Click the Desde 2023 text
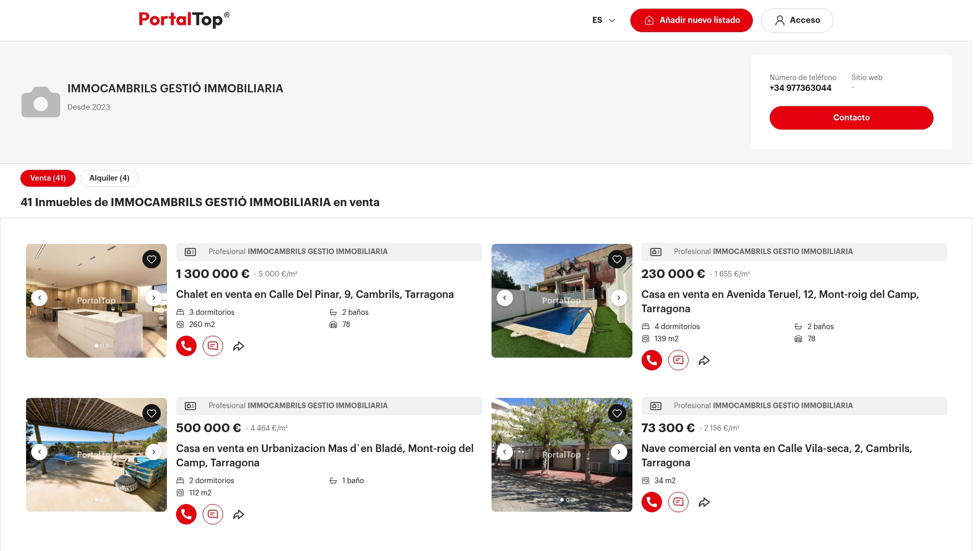The image size is (980, 551). click(89, 107)
